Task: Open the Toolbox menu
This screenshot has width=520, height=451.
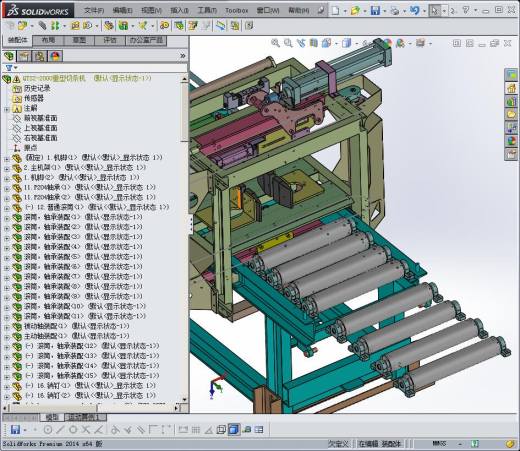Action: point(236,11)
